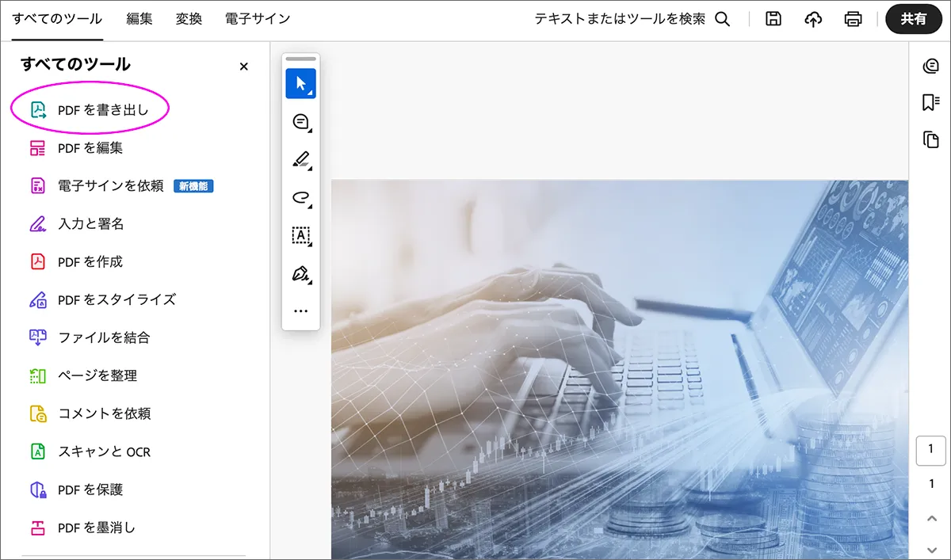Open the 変換 menu tab
Viewport: 951px width, 560px height.
pyautogui.click(x=189, y=19)
